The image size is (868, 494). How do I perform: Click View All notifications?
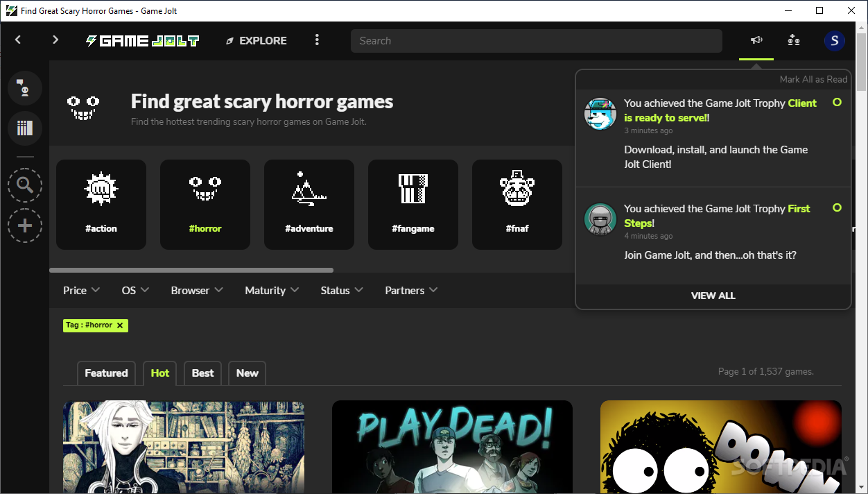pyautogui.click(x=713, y=296)
